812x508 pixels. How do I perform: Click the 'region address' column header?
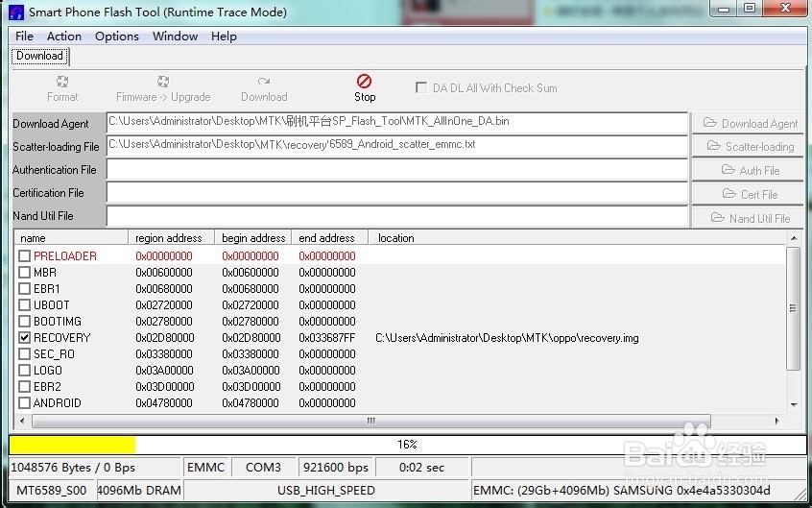[x=172, y=238]
